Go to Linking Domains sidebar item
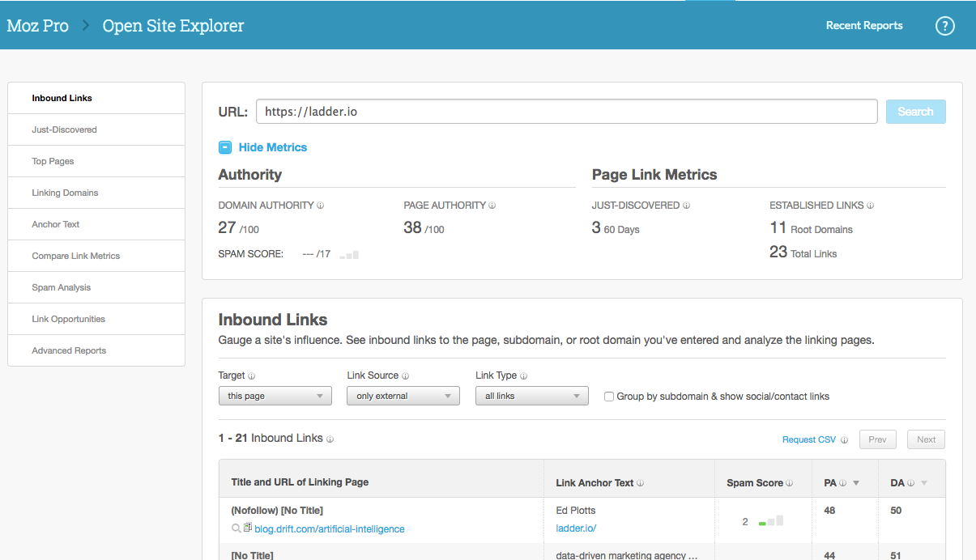Image resolution: width=976 pixels, height=560 pixels. 65,193
